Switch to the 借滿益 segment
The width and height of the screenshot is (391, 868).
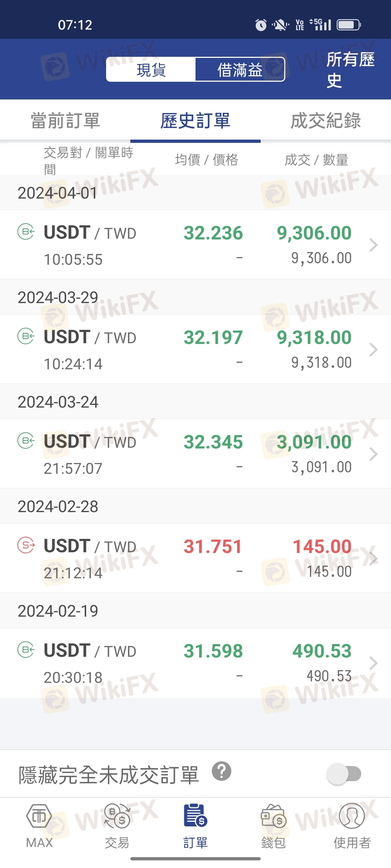[240, 69]
